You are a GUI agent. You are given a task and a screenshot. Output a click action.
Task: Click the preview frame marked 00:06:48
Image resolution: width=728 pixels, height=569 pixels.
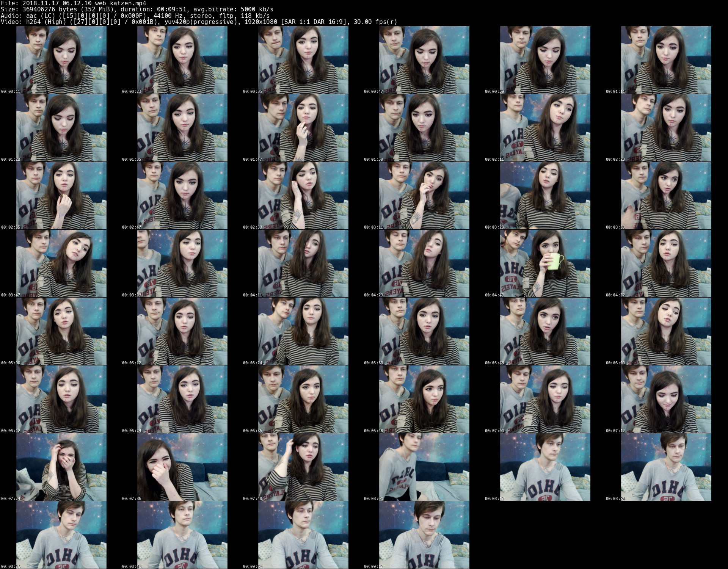coord(424,399)
